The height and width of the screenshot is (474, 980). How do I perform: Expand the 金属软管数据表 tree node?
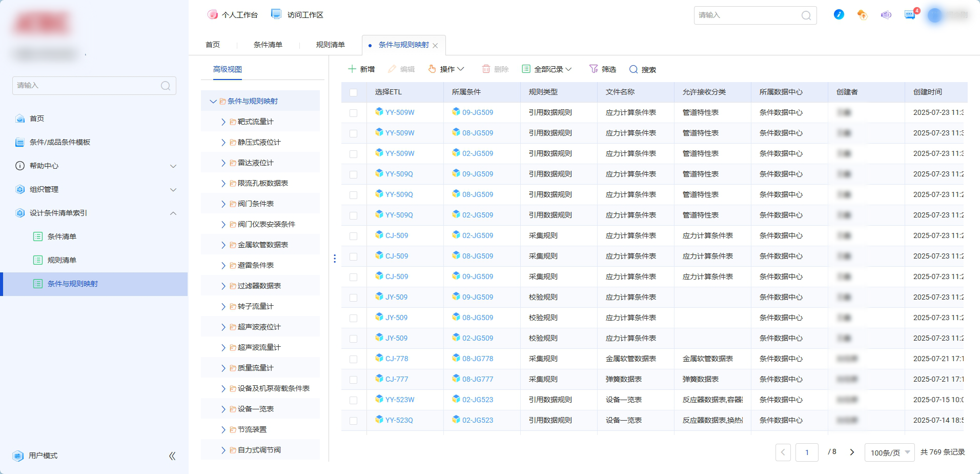[x=223, y=245]
